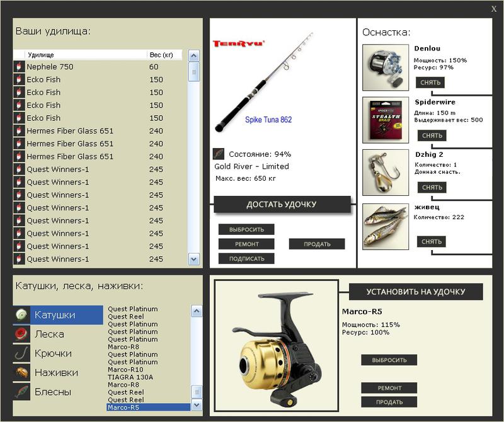Click the Dzhig 2 hook thumbnail
504x422 pixels.
click(x=386, y=173)
